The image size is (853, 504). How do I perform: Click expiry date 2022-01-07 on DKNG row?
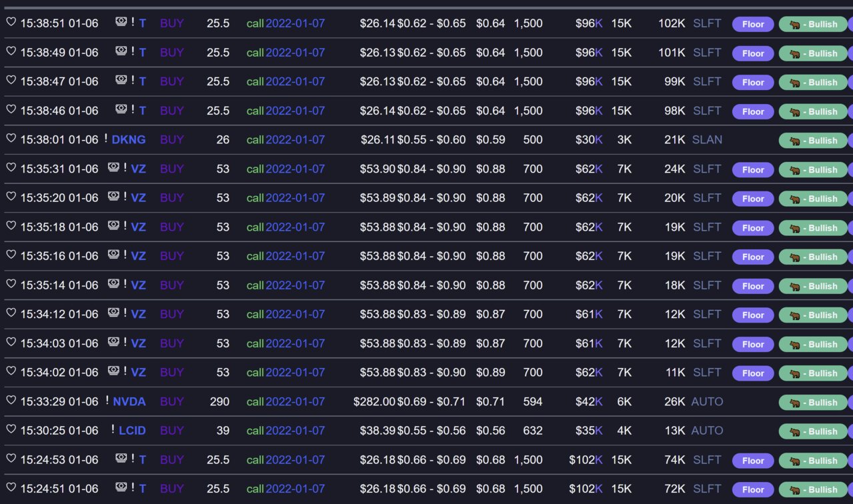coord(295,140)
